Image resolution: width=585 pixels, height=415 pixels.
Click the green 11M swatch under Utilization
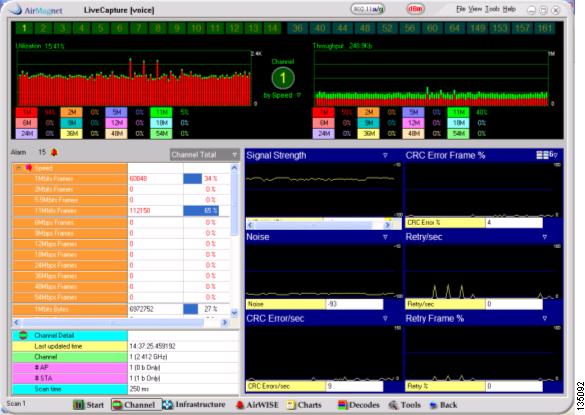[161, 112]
